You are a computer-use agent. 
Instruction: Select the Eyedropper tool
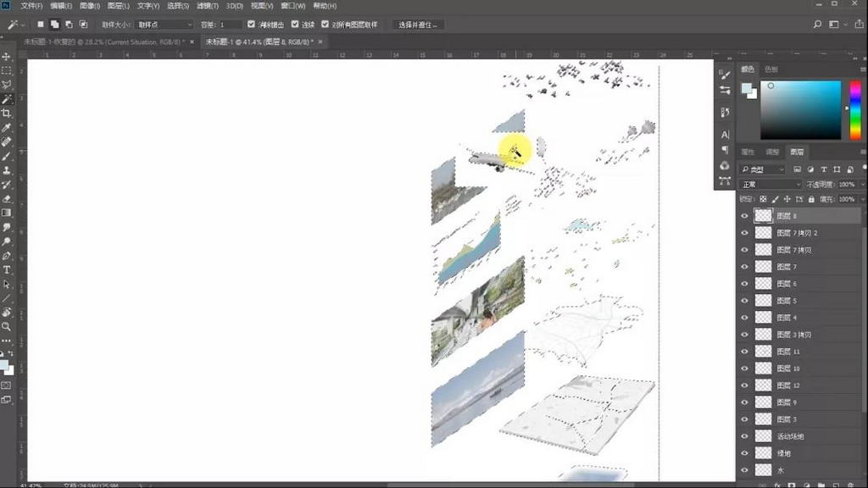(7, 127)
